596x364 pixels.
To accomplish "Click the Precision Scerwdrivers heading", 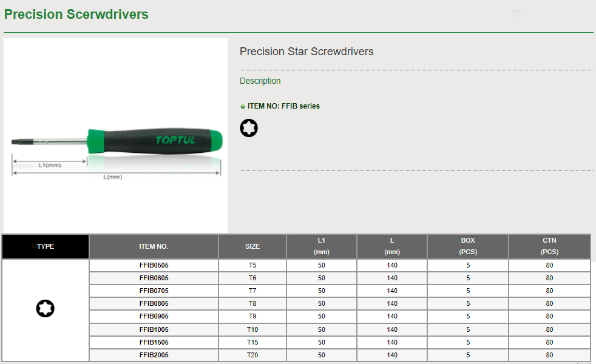I will point(76,15).
